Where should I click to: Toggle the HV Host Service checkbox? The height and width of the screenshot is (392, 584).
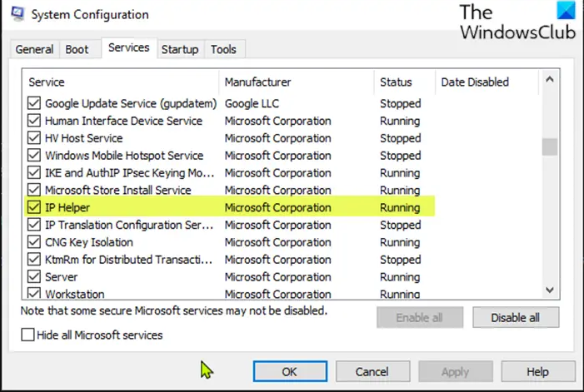click(x=33, y=138)
